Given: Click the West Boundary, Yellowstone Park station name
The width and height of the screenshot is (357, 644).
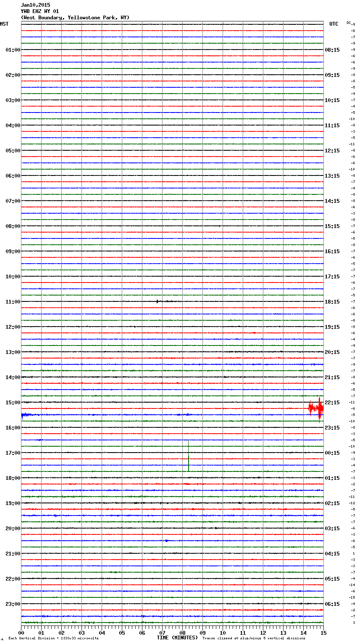Looking at the screenshot, I should [75, 18].
